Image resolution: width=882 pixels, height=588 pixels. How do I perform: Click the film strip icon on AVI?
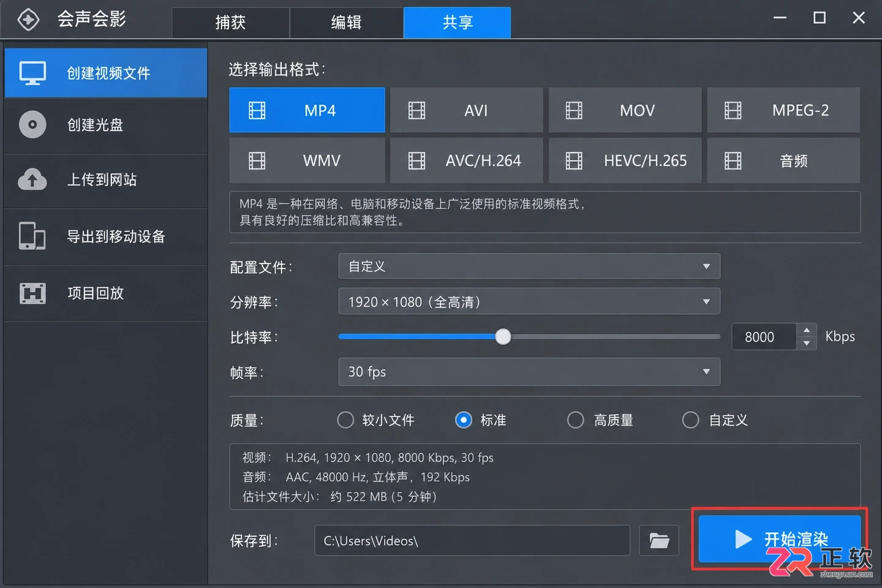point(417,110)
